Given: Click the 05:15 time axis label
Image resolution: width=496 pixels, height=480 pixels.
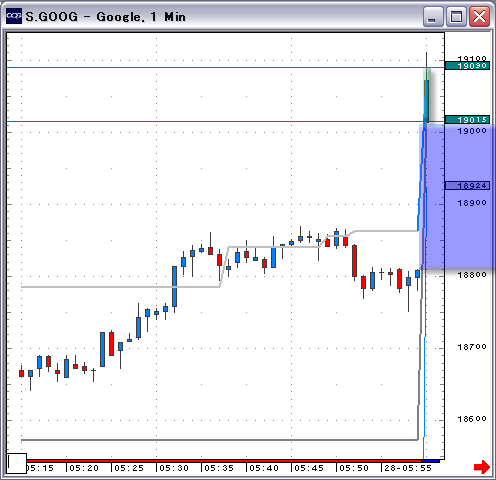Looking at the screenshot, I should (40, 468).
